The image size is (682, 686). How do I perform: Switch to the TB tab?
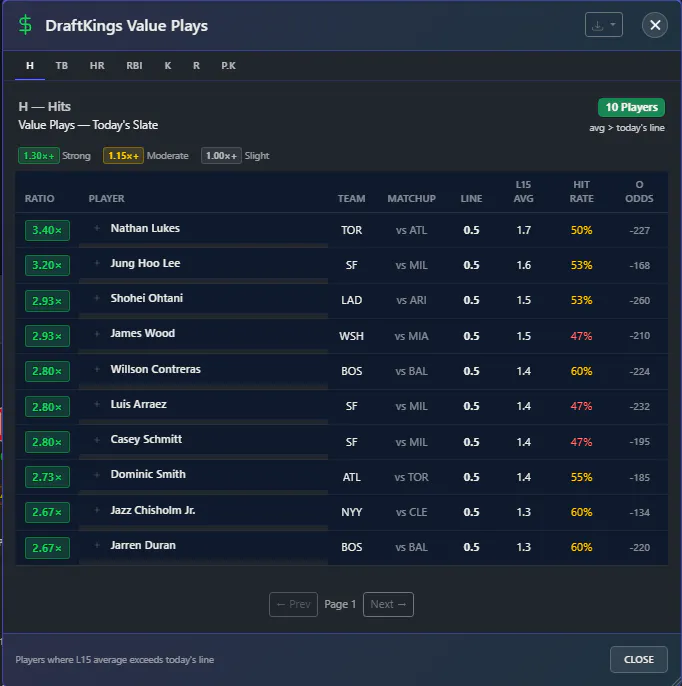click(62, 66)
